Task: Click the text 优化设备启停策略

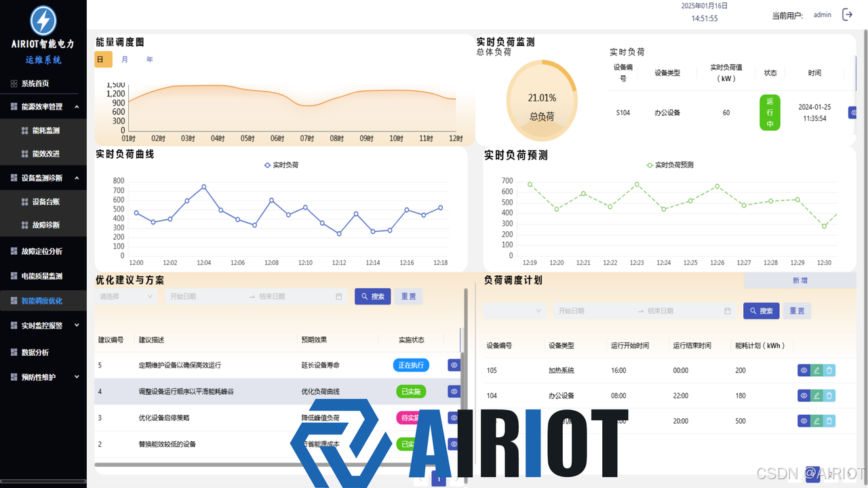Action: 163,418
